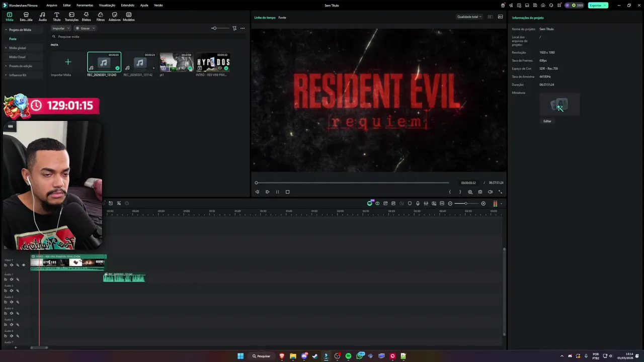Open the Gravar dropdown
Screen dimensions: 644x362
click(85, 28)
